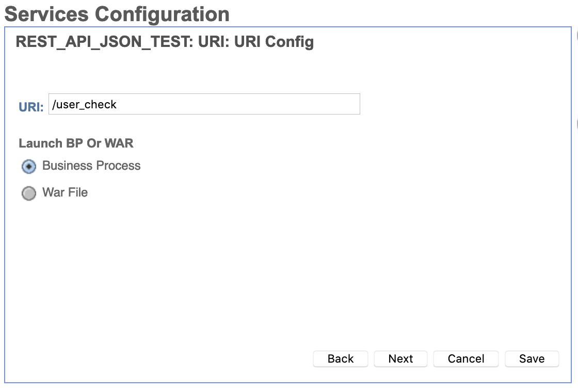
Task: Click the War File option label
Action: coord(65,192)
